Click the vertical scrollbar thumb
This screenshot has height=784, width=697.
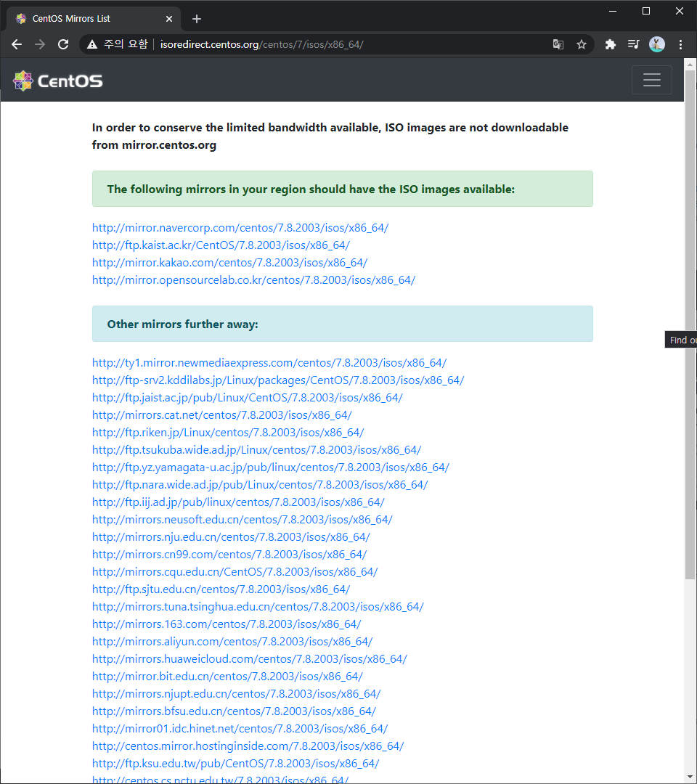690,325
